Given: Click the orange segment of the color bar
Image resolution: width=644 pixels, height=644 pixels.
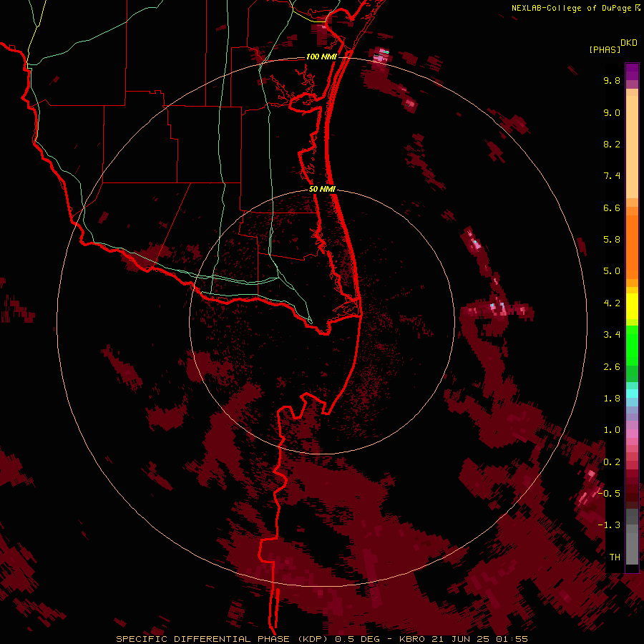Looking at the screenshot, I should pyautogui.click(x=632, y=246).
